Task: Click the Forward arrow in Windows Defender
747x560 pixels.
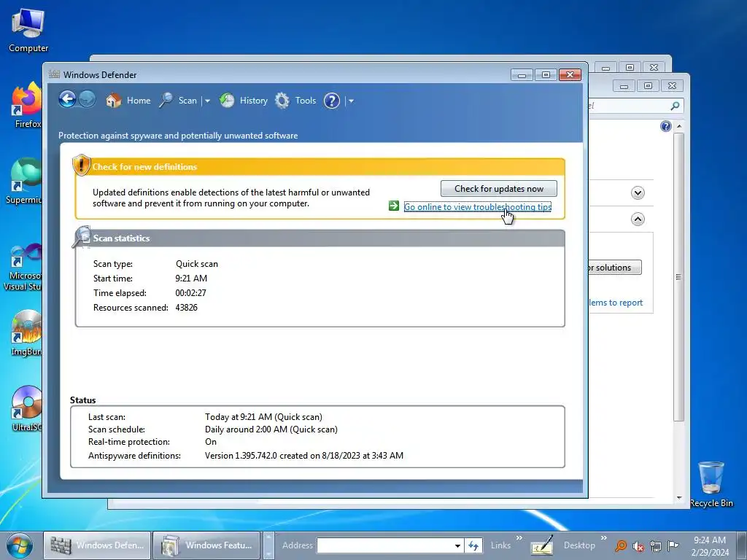Action: (x=88, y=99)
